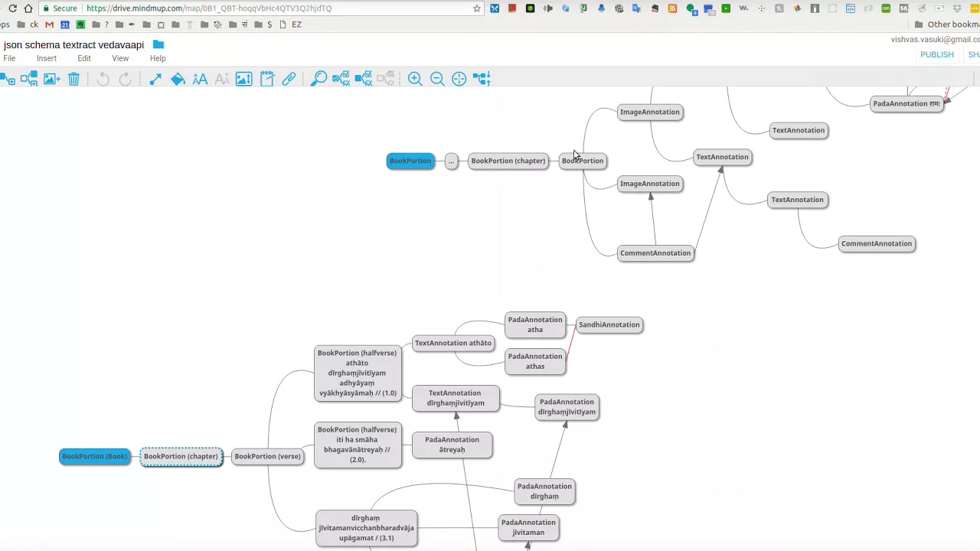The width and height of the screenshot is (980, 551).
Task: Click the trash delete node icon
Action: (x=73, y=79)
